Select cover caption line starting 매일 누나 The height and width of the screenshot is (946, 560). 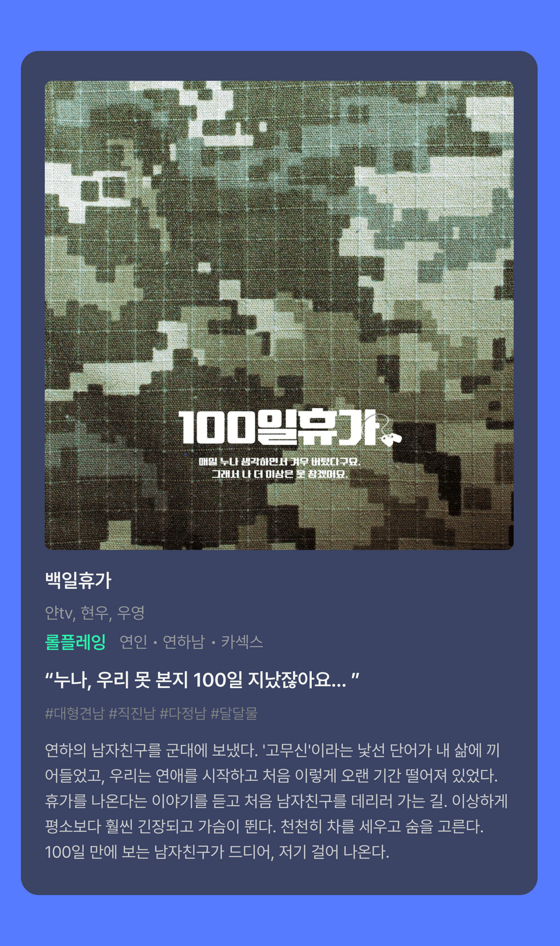point(279,462)
